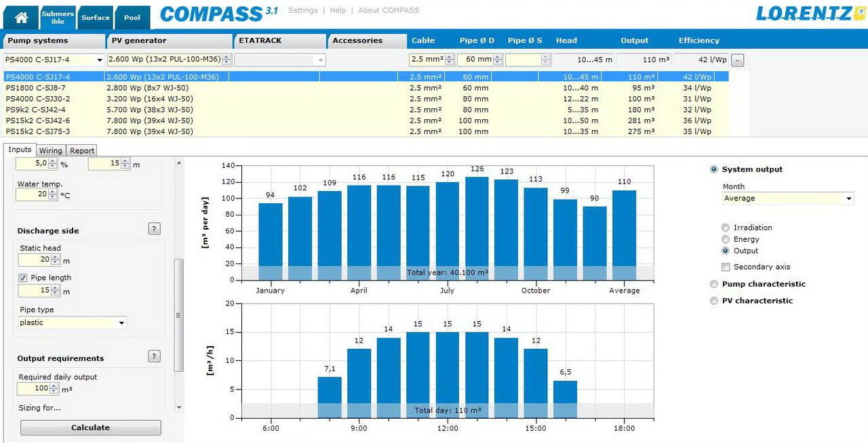Select the System output radio button
The width and height of the screenshot is (868, 443).
pyautogui.click(x=714, y=169)
